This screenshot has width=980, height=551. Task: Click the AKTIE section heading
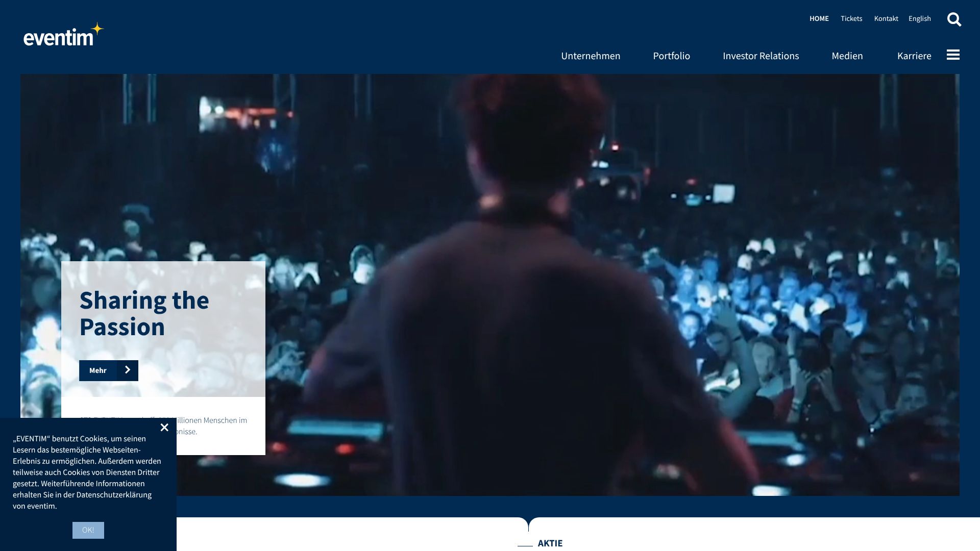pos(550,543)
